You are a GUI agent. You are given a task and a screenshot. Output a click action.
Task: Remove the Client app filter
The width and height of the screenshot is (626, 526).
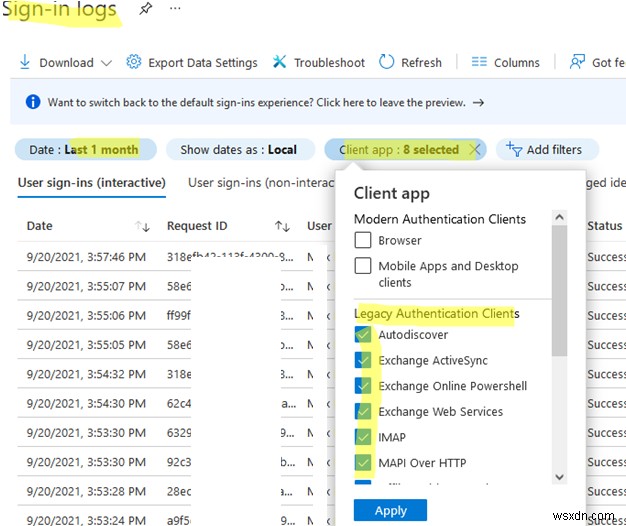475,150
